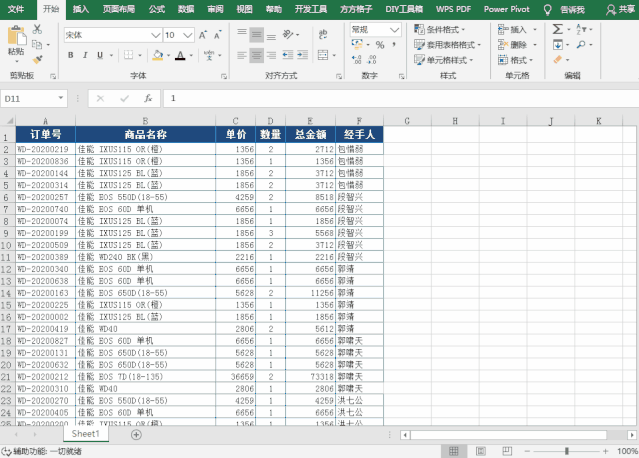Click the AutoSum sigma icon
639x458 pixels.
point(557,29)
